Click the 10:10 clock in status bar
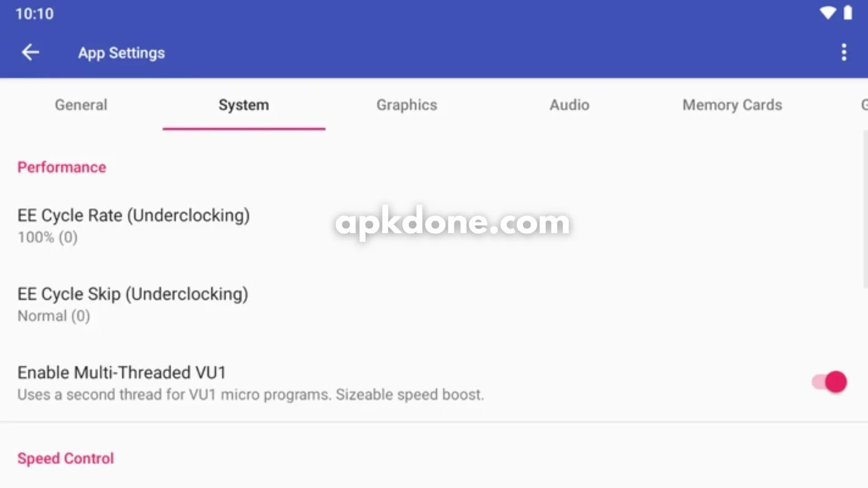This screenshot has height=488, width=868. click(34, 14)
